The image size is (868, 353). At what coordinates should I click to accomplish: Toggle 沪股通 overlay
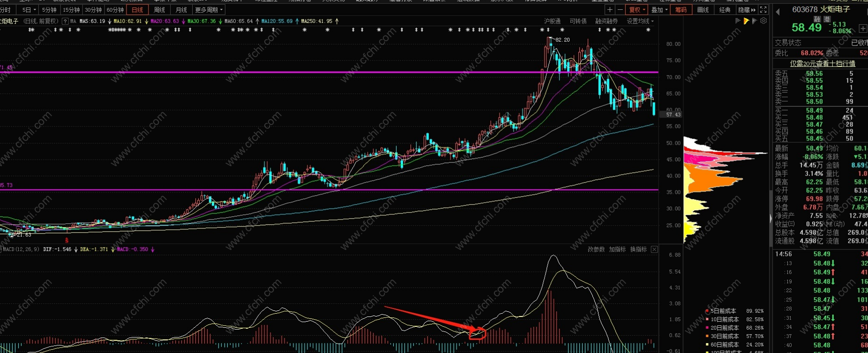click(552, 21)
